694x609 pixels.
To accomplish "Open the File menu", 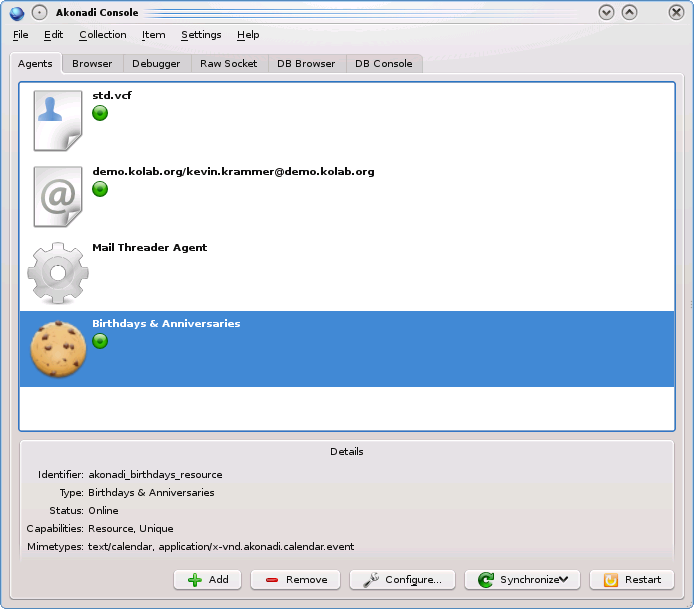I will (21, 35).
